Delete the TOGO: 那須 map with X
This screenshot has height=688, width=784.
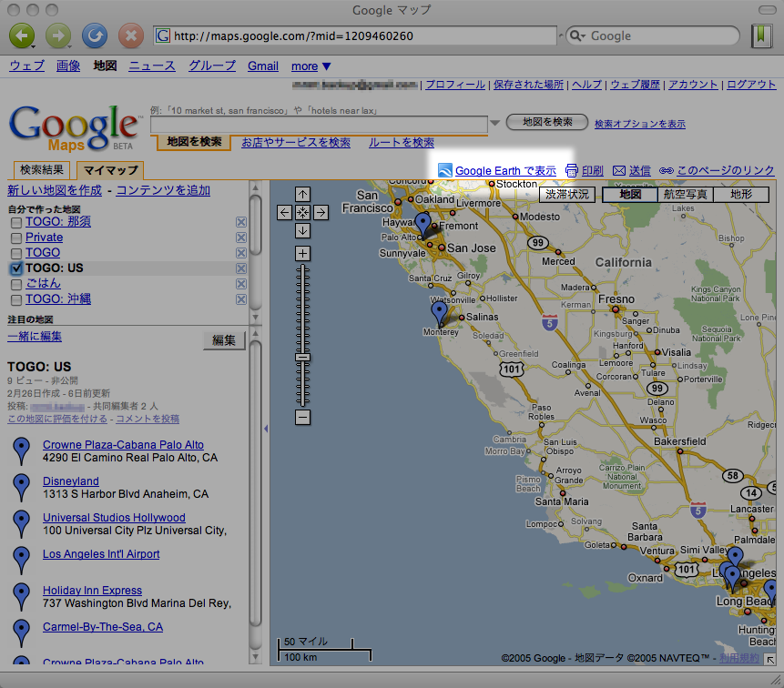[x=241, y=222]
